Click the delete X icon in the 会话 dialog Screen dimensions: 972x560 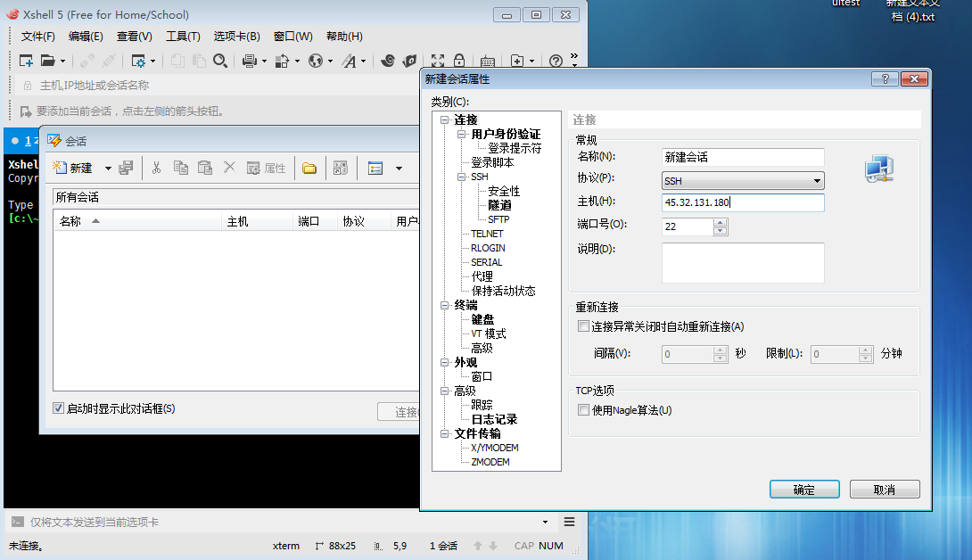[x=229, y=168]
